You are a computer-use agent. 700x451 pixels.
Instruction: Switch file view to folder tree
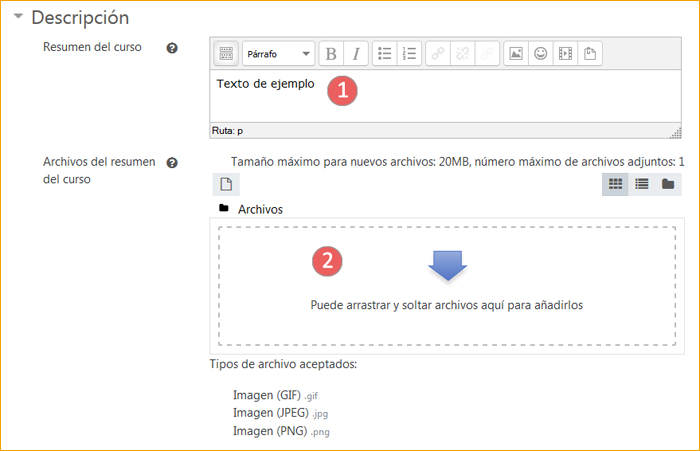[x=667, y=184]
